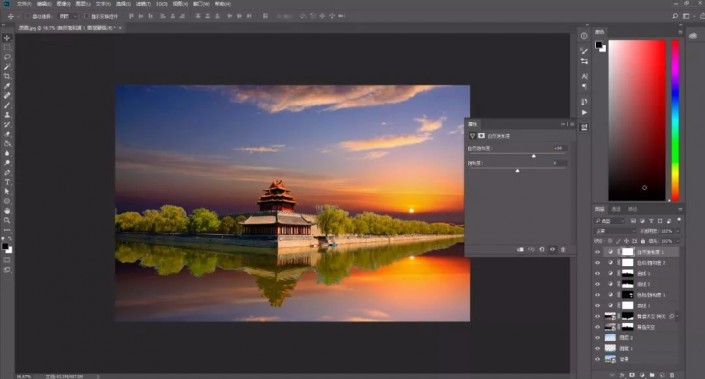Viewport: 705px width, 379px height.
Task: Click the 自然饱和度 slider handle in Properties
Action: 534,156
